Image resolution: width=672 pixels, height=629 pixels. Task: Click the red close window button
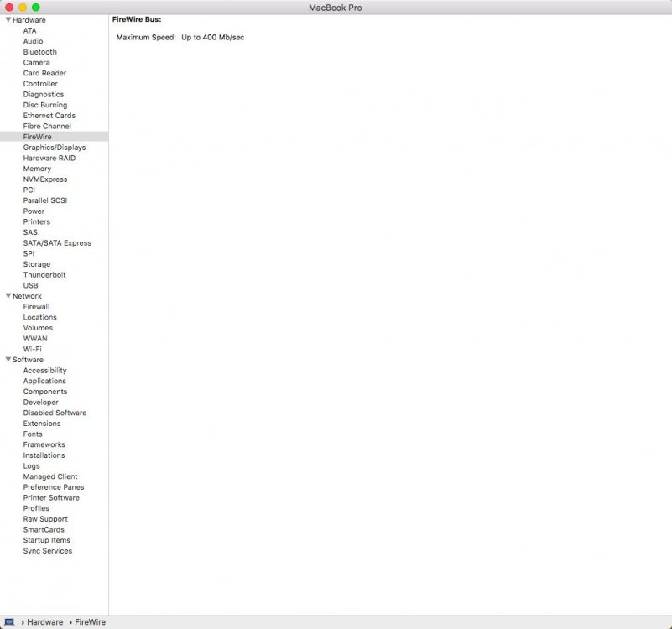(9, 8)
